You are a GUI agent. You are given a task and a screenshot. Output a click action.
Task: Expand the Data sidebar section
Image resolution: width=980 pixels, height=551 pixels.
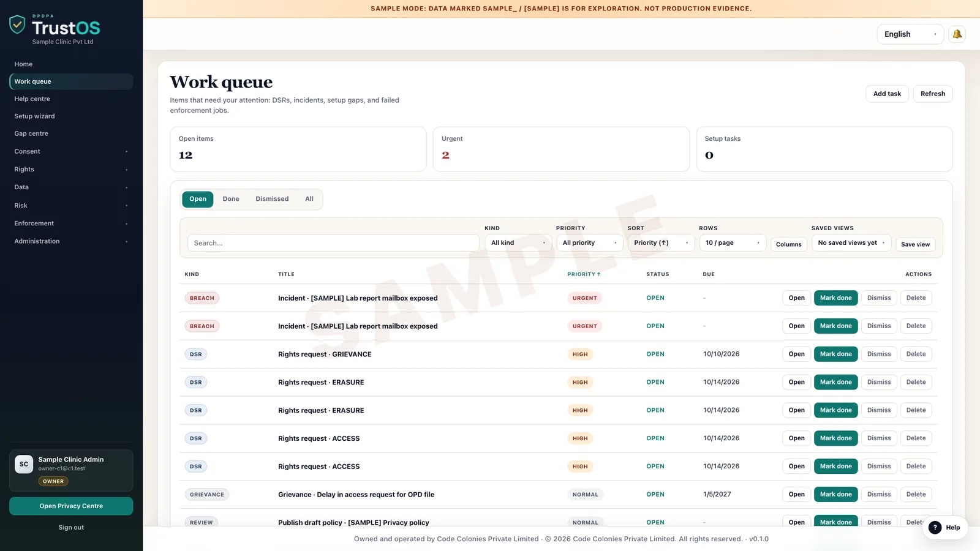[x=71, y=187]
